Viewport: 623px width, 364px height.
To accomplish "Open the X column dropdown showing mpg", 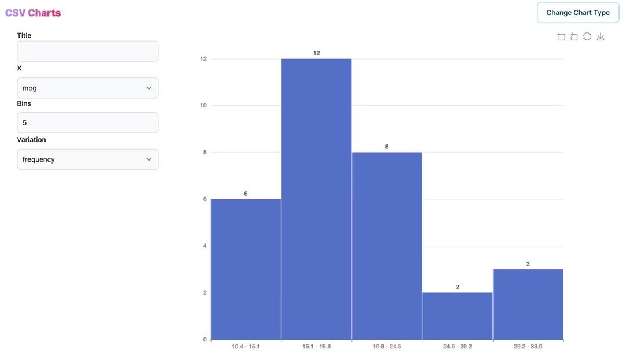I will click(x=87, y=87).
